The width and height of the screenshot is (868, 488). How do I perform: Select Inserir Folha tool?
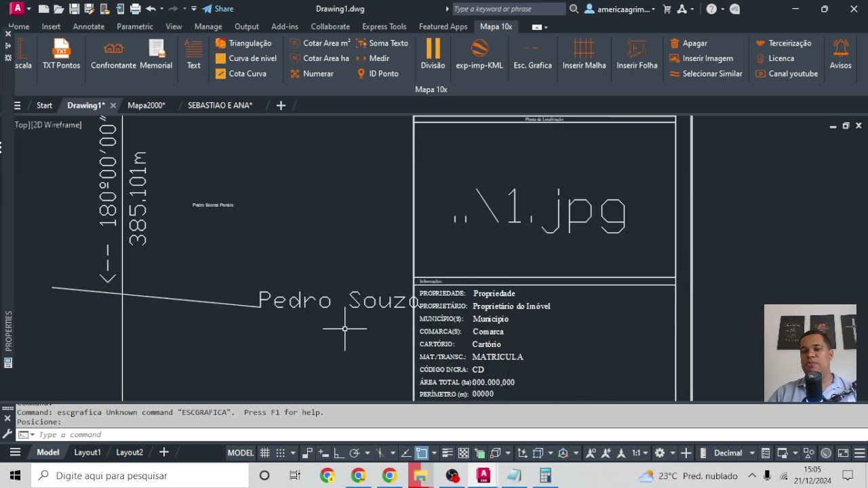(637, 54)
